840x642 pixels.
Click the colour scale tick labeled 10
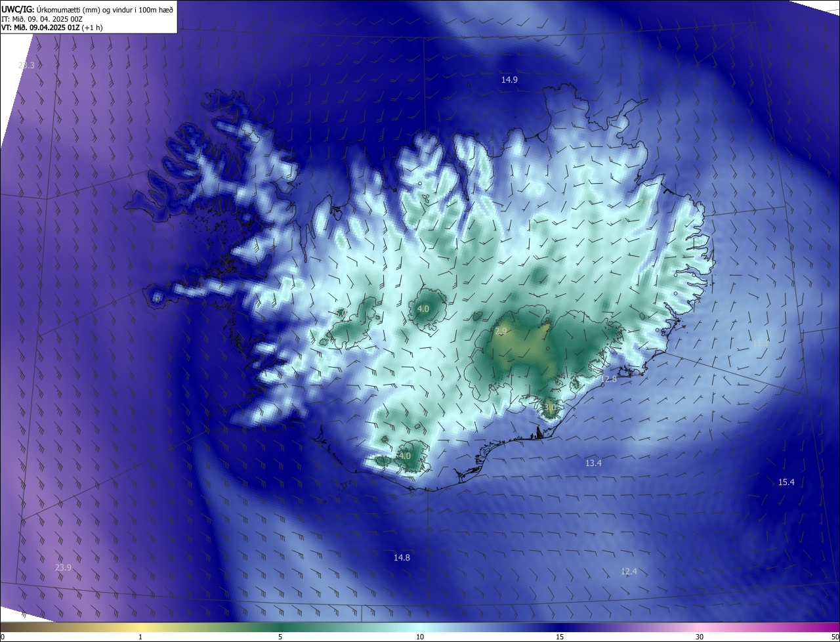coord(420,637)
